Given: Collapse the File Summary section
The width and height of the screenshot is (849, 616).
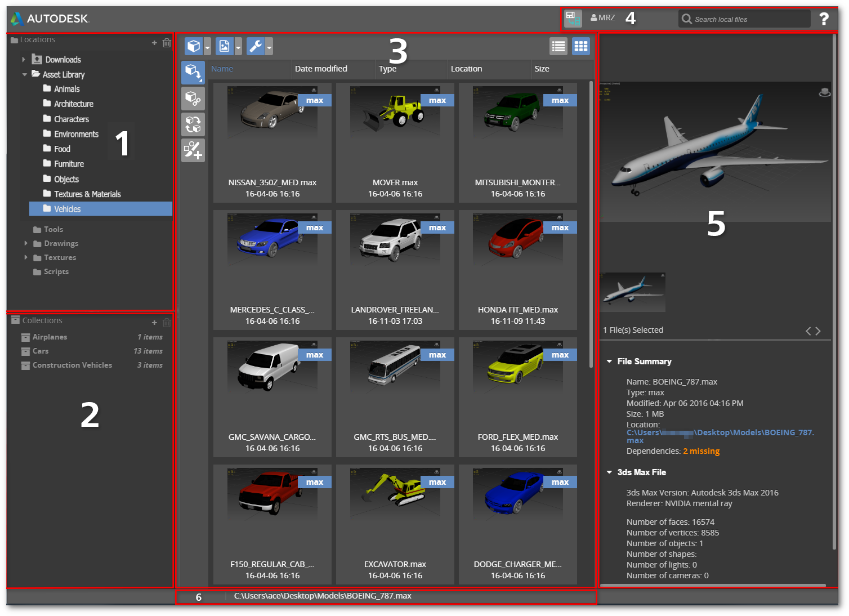Looking at the screenshot, I should click(609, 361).
